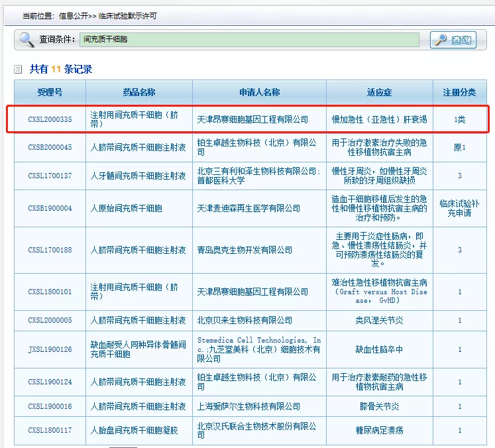Click indication 难治性急性移植物抗宿主病 GvHD
The height and width of the screenshot is (448, 495).
(380, 292)
